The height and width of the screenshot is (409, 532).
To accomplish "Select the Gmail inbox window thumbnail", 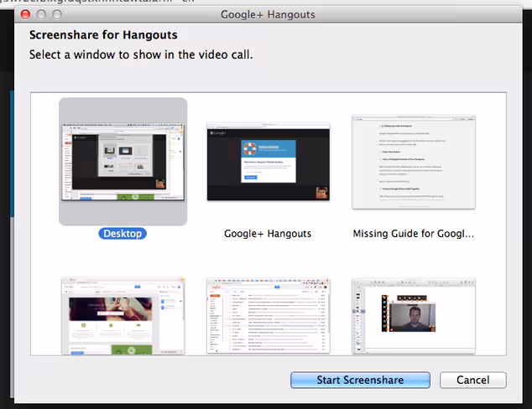I will click(269, 316).
